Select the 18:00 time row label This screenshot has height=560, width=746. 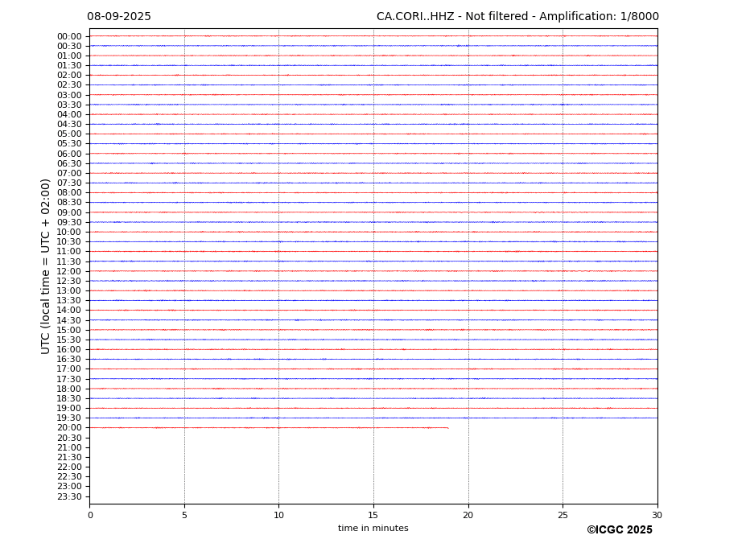coord(69,389)
